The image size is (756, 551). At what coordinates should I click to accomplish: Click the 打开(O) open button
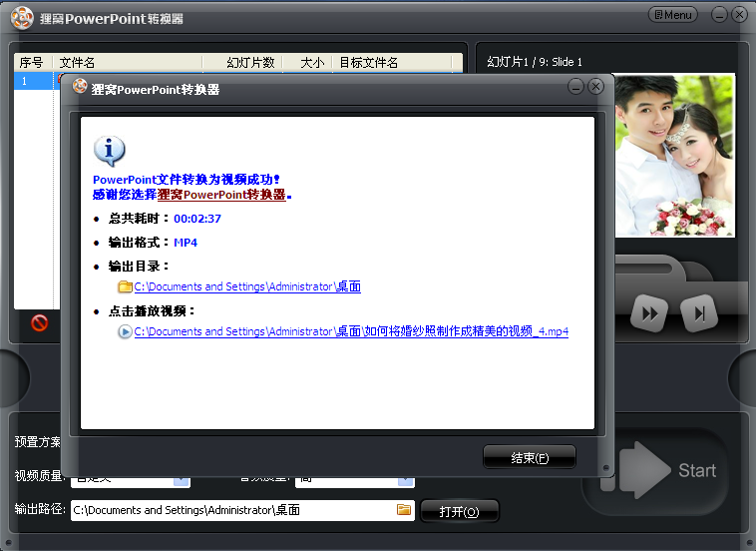[x=460, y=511]
